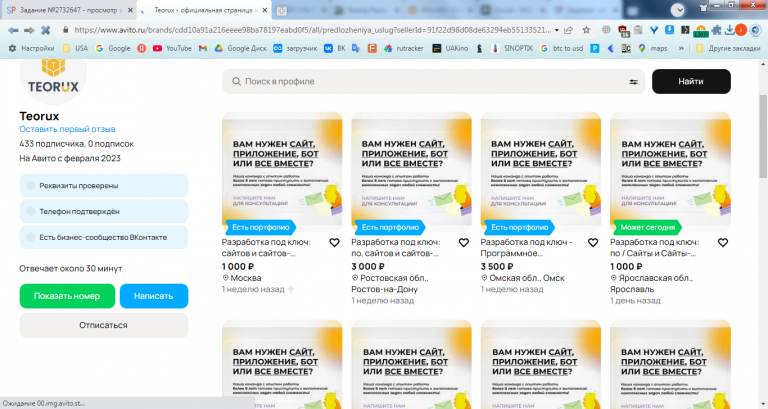Open the USA bookmarks folder

[75, 48]
